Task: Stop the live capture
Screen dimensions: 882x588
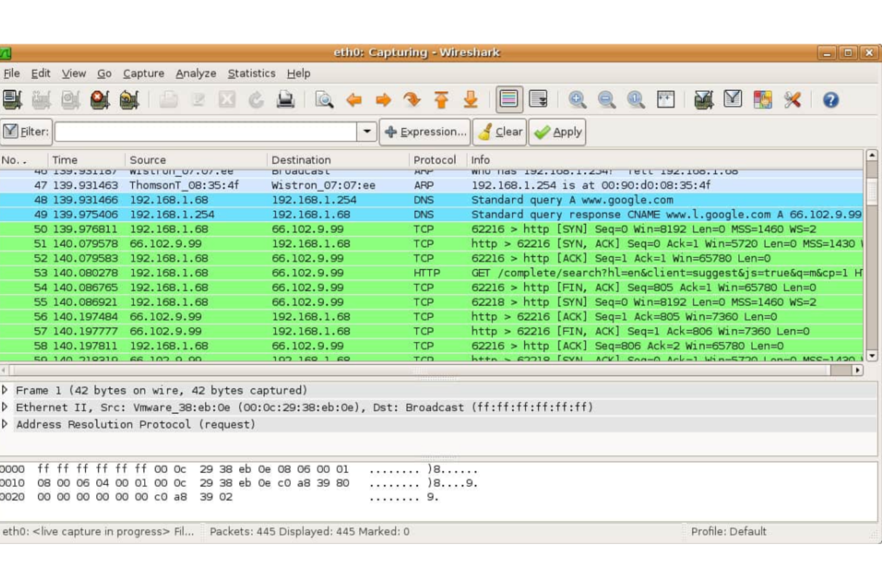Action: pos(100,99)
